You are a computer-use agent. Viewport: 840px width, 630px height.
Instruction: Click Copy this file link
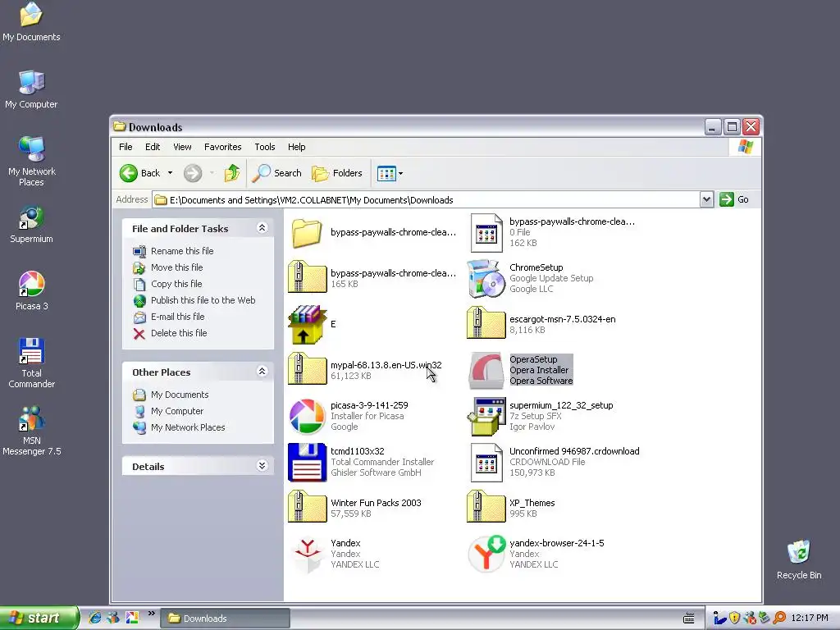tap(176, 284)
